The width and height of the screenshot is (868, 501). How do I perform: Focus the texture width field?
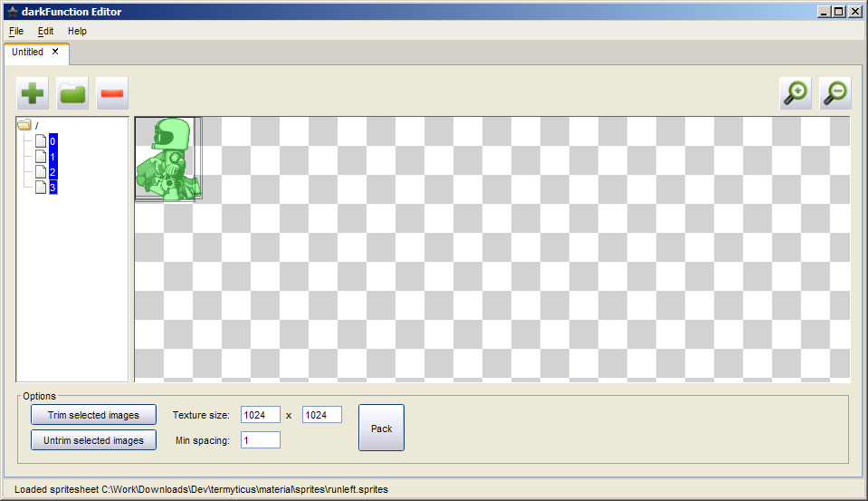pyautogui.click(x=261, y=415)
